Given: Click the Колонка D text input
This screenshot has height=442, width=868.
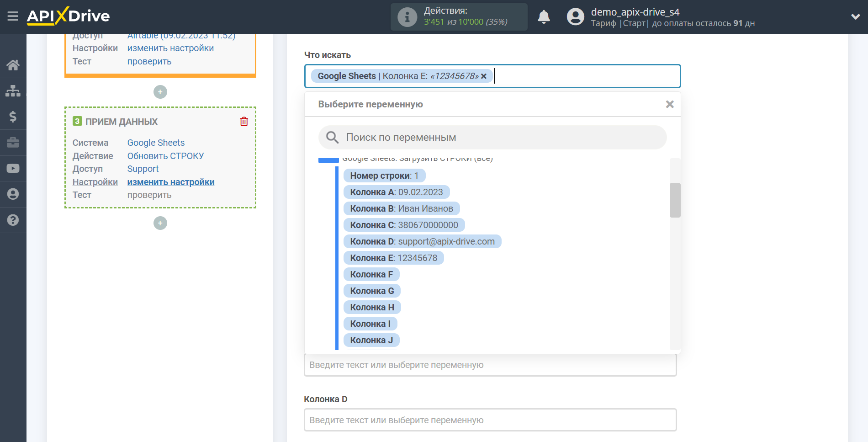Looking at the screenshot, I should 490,420.
